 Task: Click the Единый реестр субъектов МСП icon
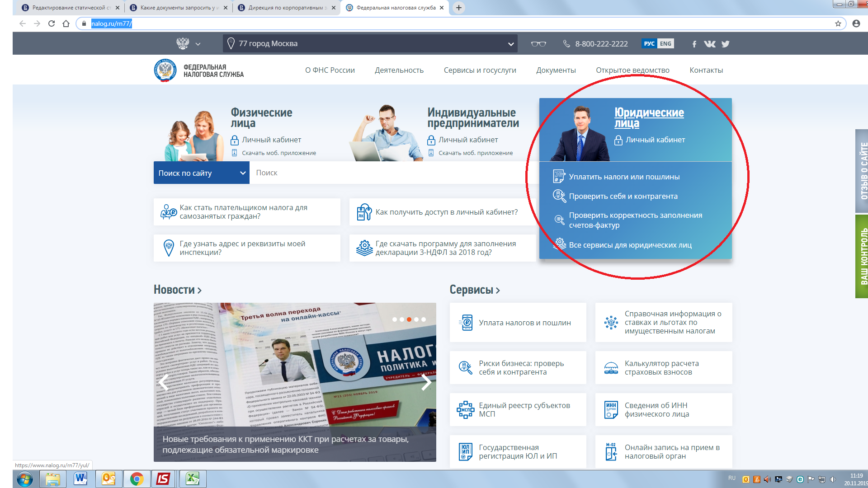coord(465,409)
